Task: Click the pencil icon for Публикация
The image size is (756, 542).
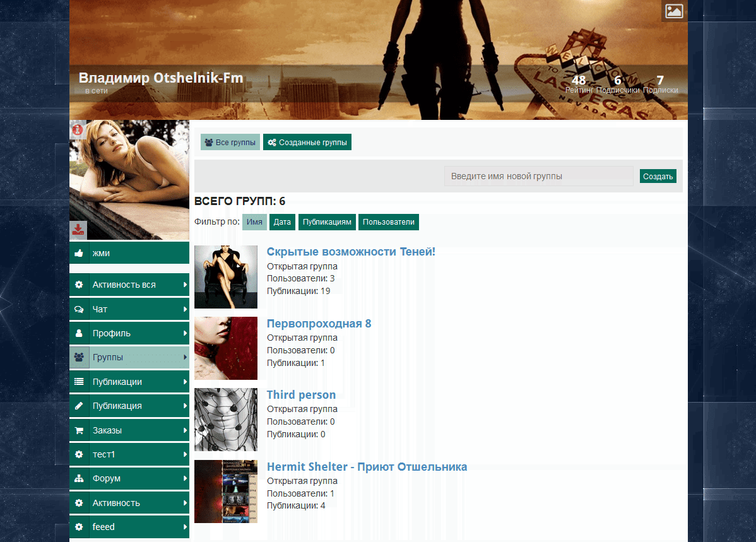Action: [x=79, y=406]
